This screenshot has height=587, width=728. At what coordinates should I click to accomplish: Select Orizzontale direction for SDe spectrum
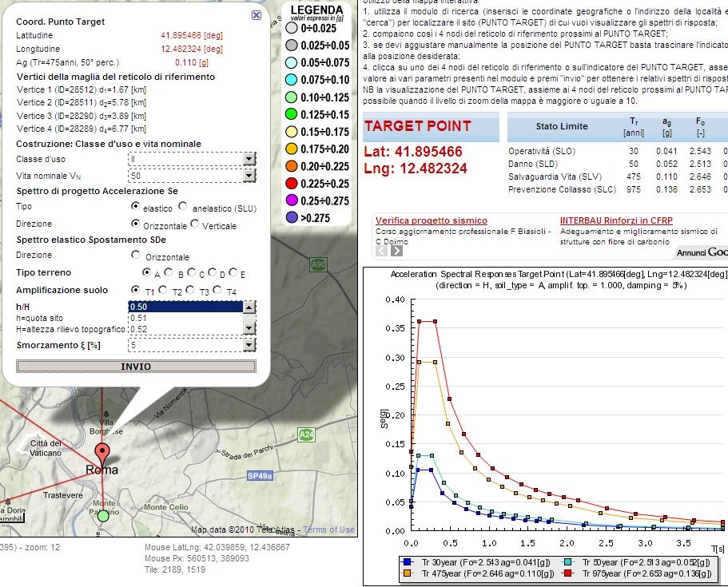tap(135, 254)
